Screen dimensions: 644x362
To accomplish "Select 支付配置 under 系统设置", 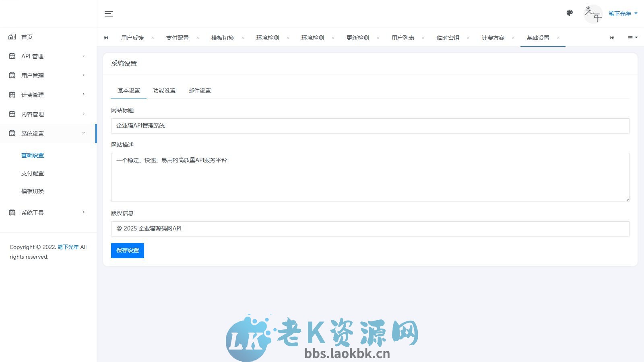I will (x=33, y=173).
